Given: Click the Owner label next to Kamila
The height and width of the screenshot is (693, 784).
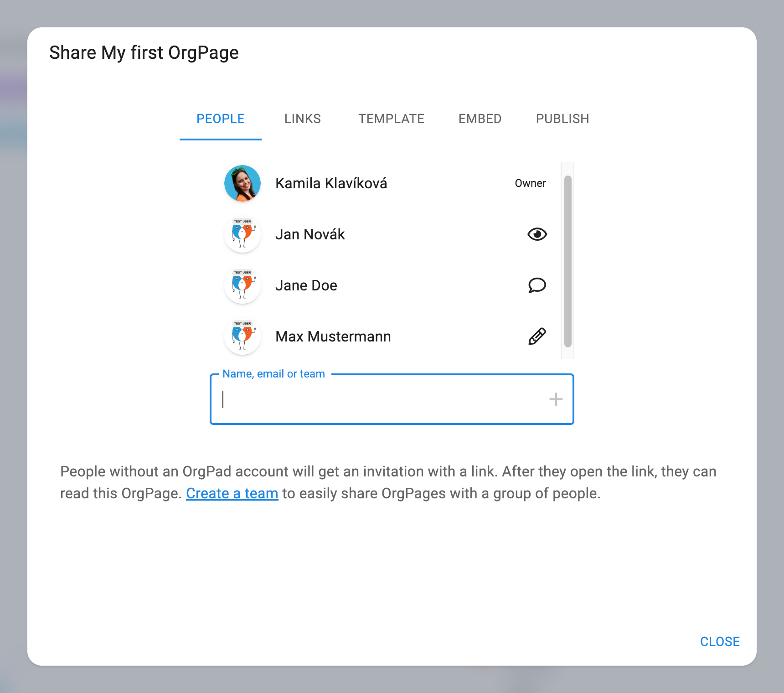Looking at the screenshot, I should click(530, 183).
